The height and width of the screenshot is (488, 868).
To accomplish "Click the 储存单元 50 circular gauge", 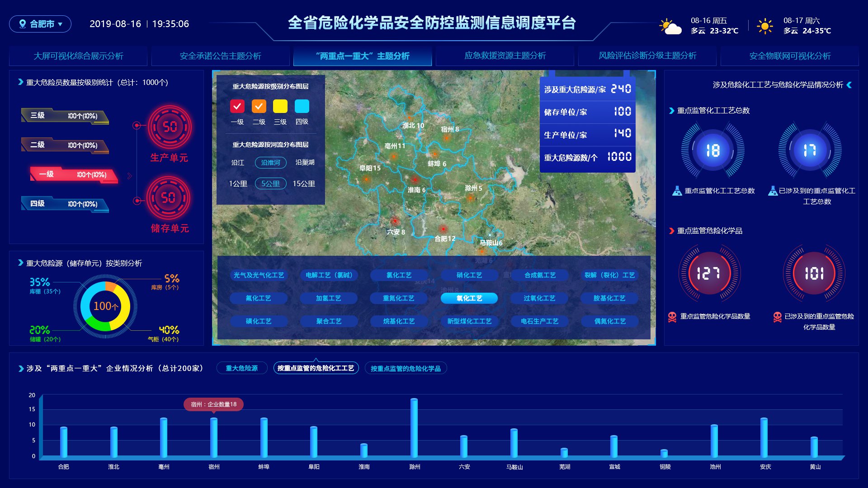I will pos(169,198).
